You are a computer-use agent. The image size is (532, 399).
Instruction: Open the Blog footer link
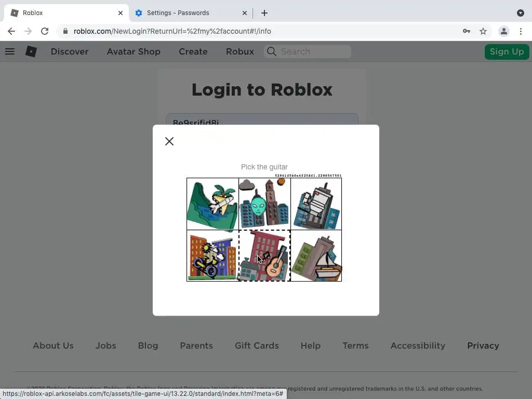[148, 345]
